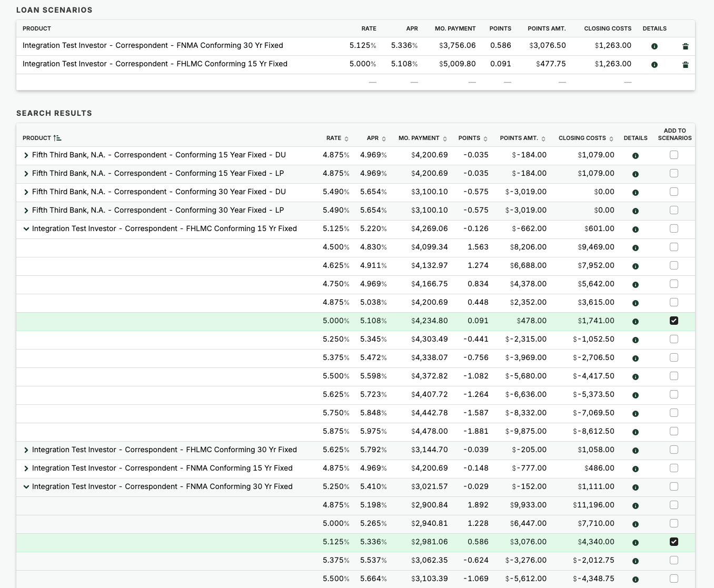Uncheck the selected 5.125% rate scenario checkbox
714x588 pixels.
click(674, 542)
